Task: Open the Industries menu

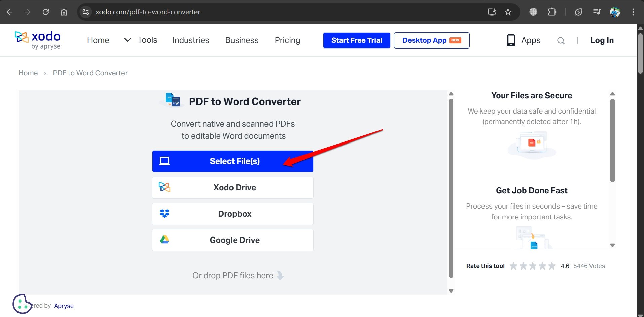Action: [191, 40]
